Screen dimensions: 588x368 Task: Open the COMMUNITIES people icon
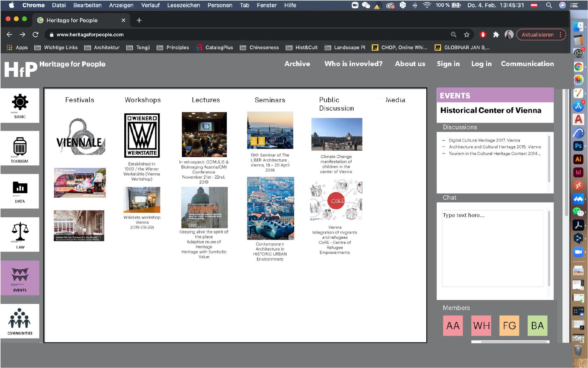click(x=20, y=318)
